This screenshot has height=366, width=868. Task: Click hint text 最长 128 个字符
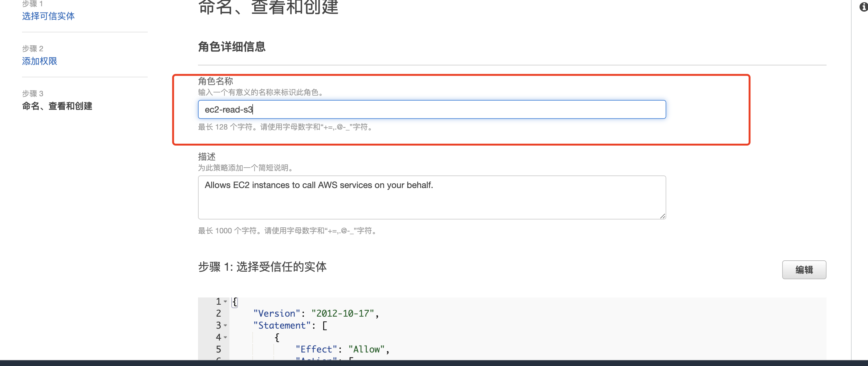click(x=286, y=127)
